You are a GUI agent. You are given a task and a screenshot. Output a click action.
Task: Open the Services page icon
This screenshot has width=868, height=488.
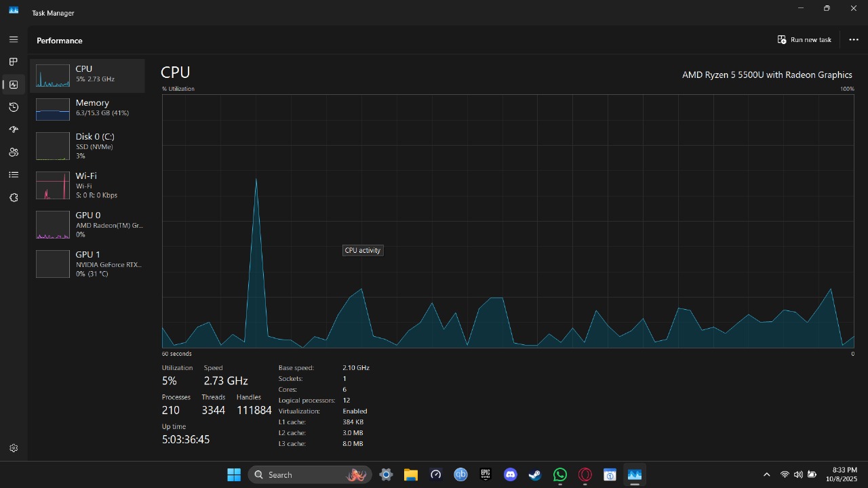(x=14, y=197)
